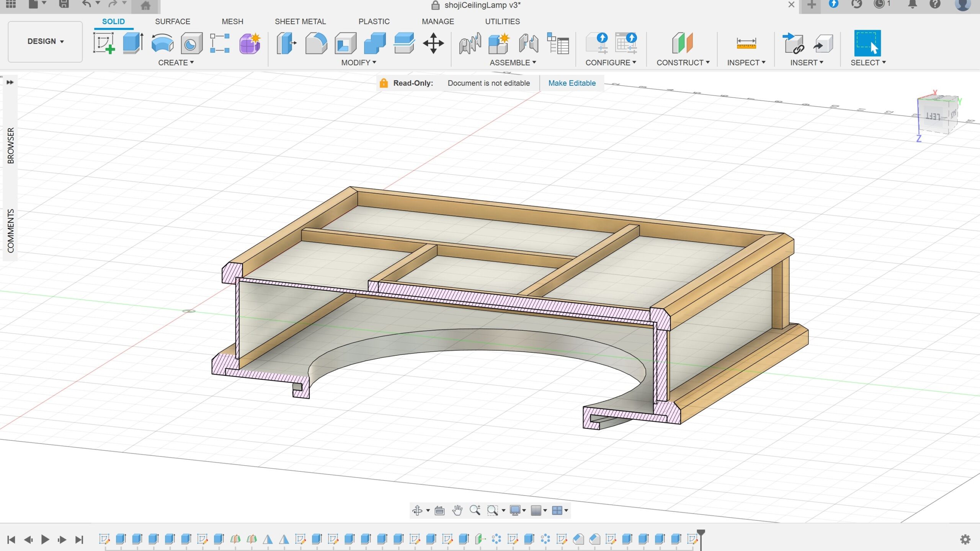
Task: Expand the Modify menu
Action: point(358,62)
